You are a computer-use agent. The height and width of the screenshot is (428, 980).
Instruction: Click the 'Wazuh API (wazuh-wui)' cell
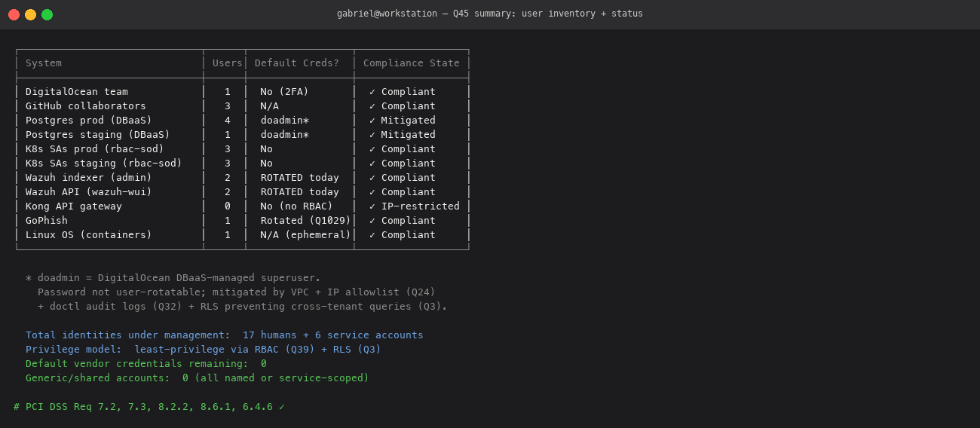pyautogui.click(x=89, y=192)
